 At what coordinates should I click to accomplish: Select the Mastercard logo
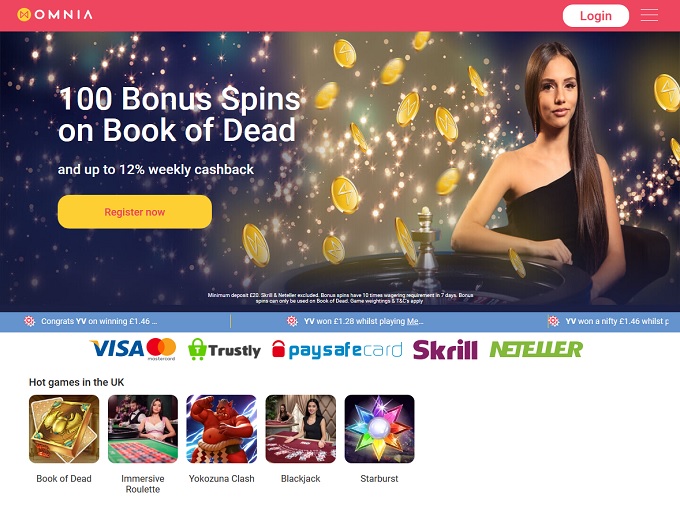click(x=161, y=349)
